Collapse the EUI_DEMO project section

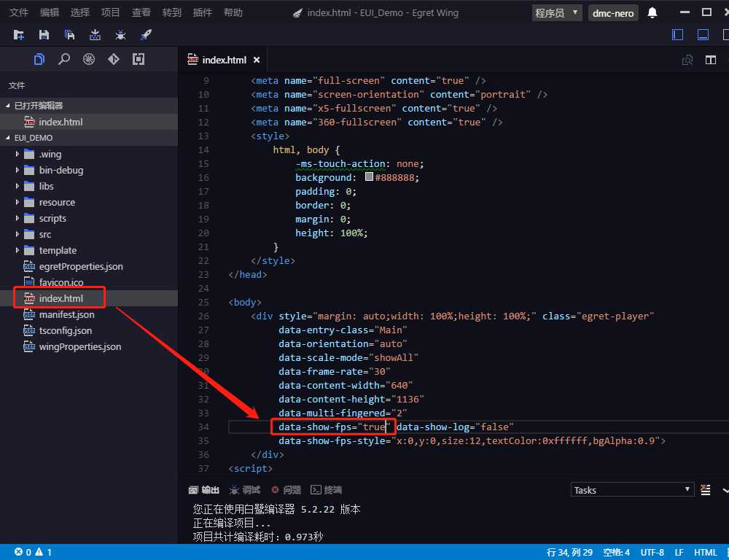point(89,138)
